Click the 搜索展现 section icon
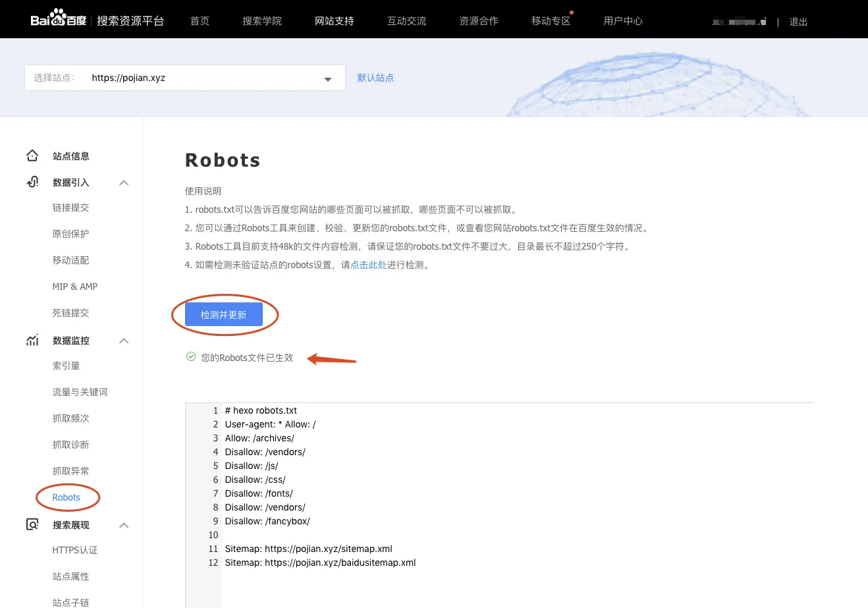Viewport: 868px width, 608px height. pyautogui.click(x=32, y=525)
